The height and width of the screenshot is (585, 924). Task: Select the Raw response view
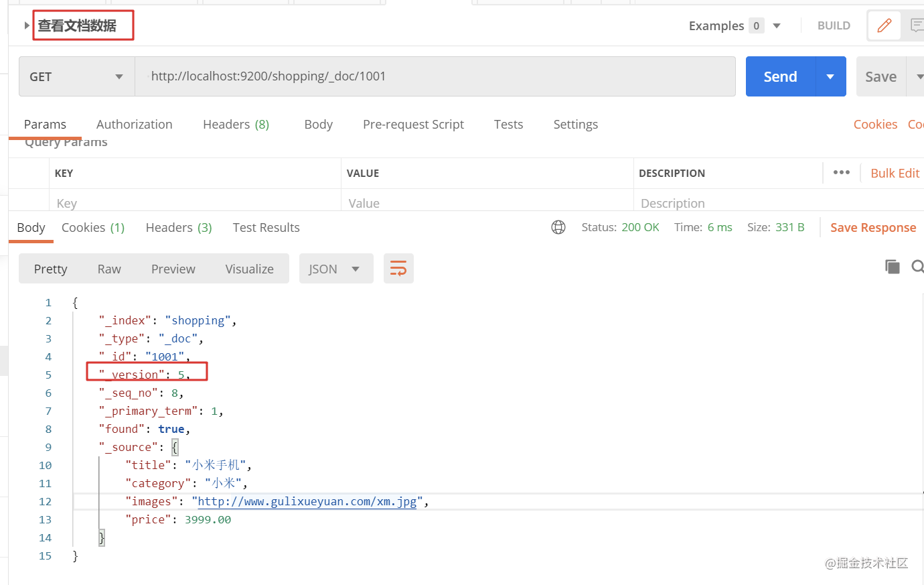109,269
